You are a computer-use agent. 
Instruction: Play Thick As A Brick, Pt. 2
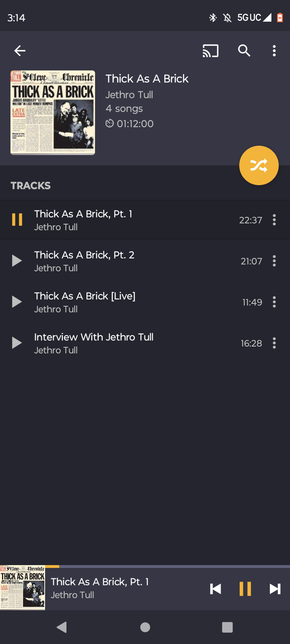click(x=17, y=261)
